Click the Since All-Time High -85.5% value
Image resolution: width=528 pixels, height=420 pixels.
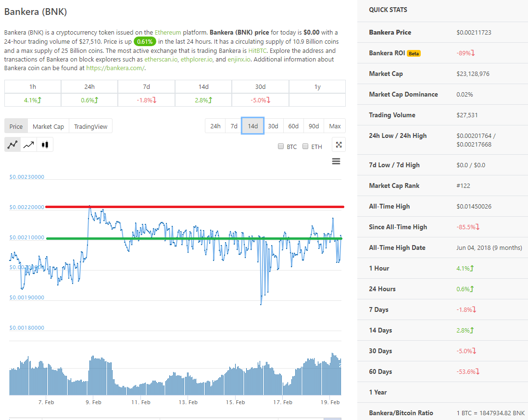468,227
